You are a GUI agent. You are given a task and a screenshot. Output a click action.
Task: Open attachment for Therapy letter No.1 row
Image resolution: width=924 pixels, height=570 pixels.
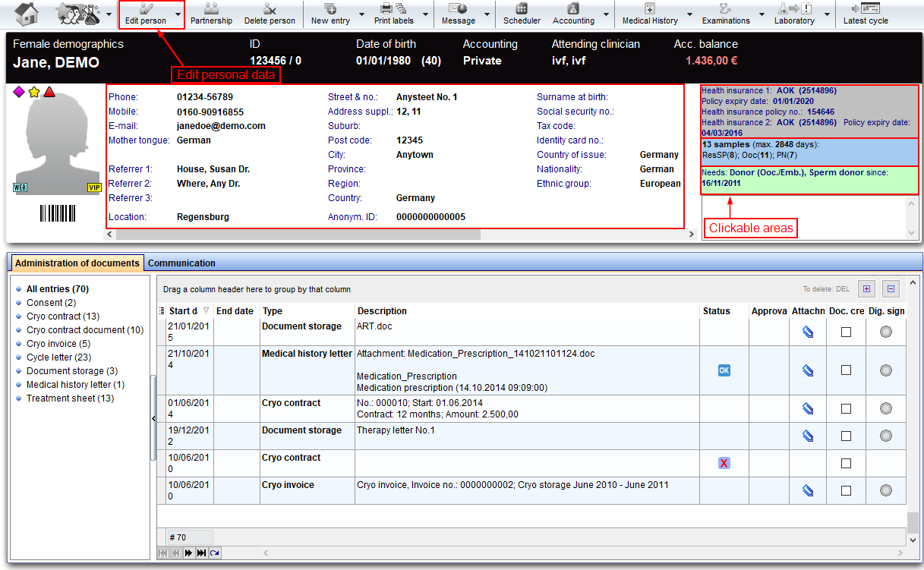coord(808,436)
